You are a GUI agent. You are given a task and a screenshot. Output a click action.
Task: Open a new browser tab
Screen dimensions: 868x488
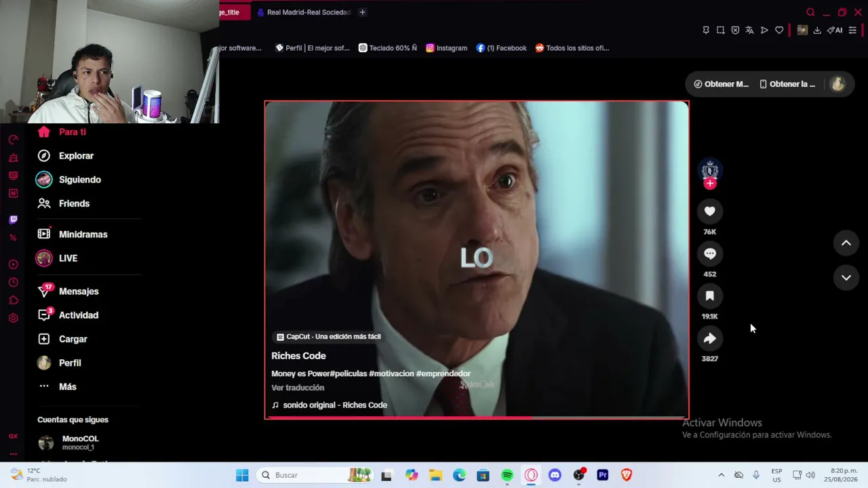(362, 12)
